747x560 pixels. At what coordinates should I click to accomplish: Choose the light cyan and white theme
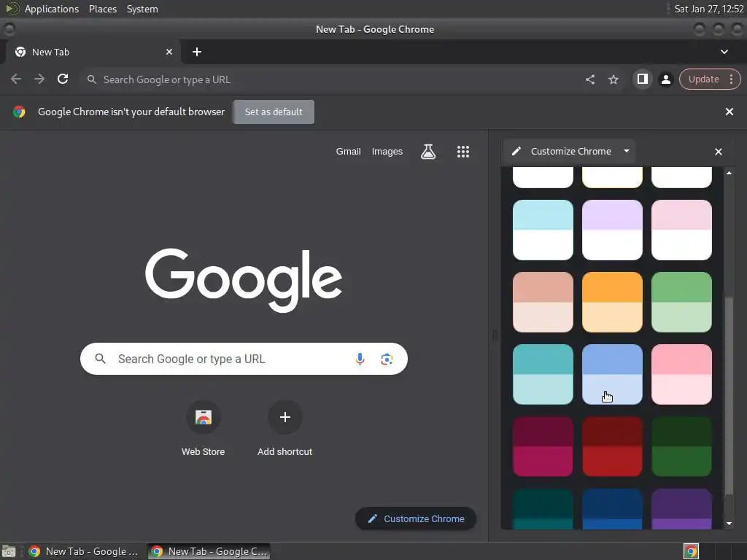(x=543, y=230)
